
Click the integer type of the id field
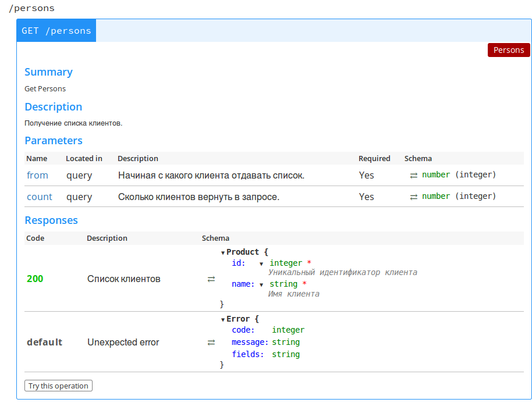[286, 263]
